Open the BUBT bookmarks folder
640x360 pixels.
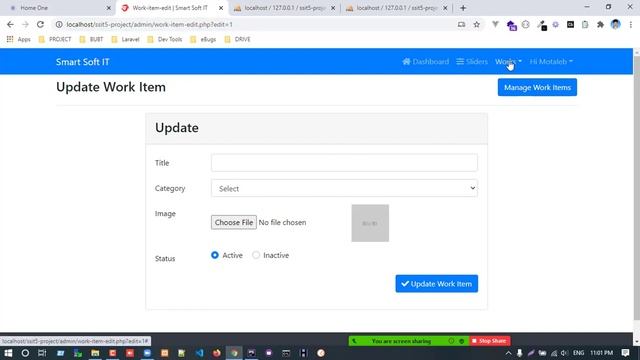91,39
